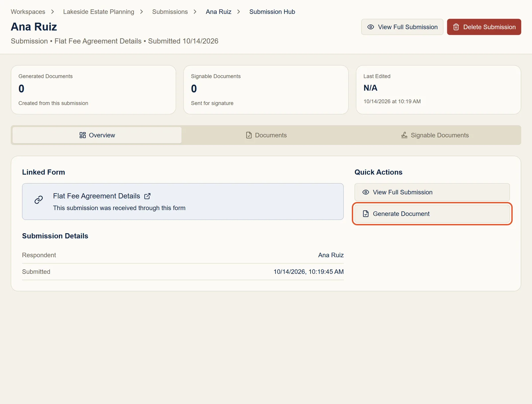Click external link icon beside Flat Fee Agreement Details
The image size is (532, 404).
click(x=147, y=196)
